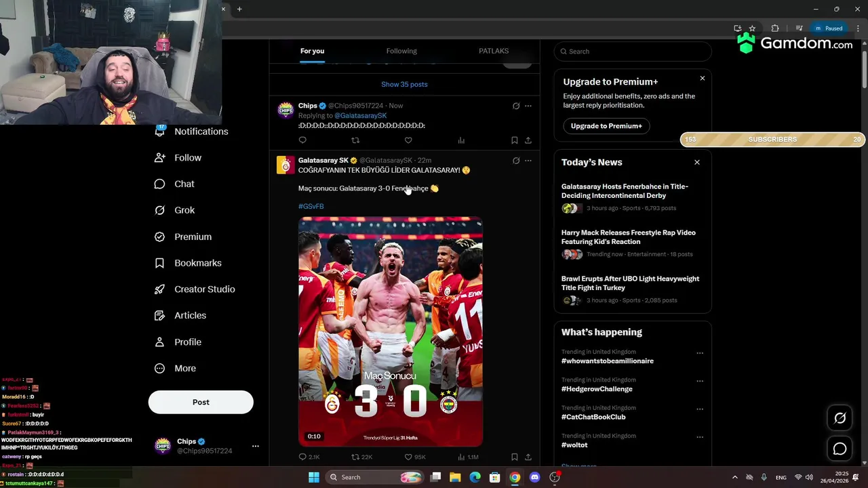Bookmark the Chips post

tap(514, 140)
